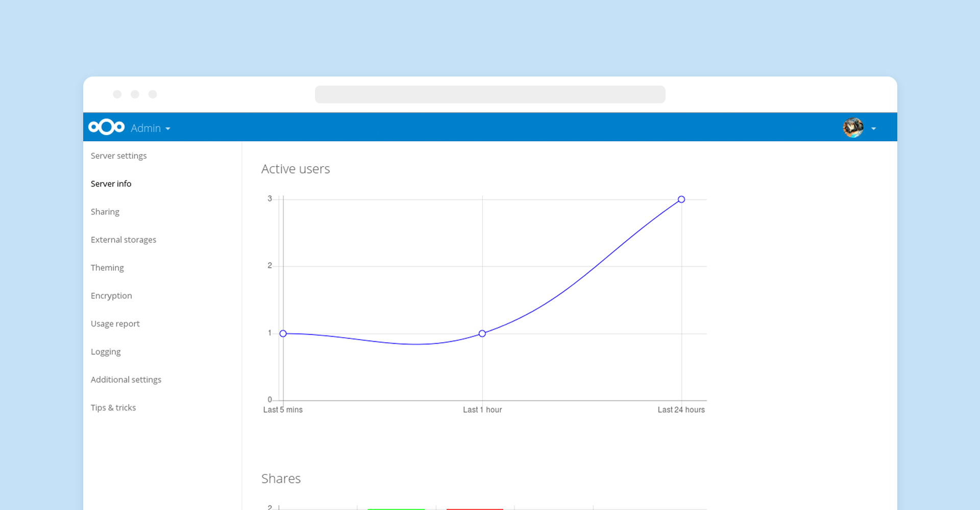The height and width of the screenshot is (510, 980).
Task: Open the Tips & tricks page
Action: tap(113, 408)
